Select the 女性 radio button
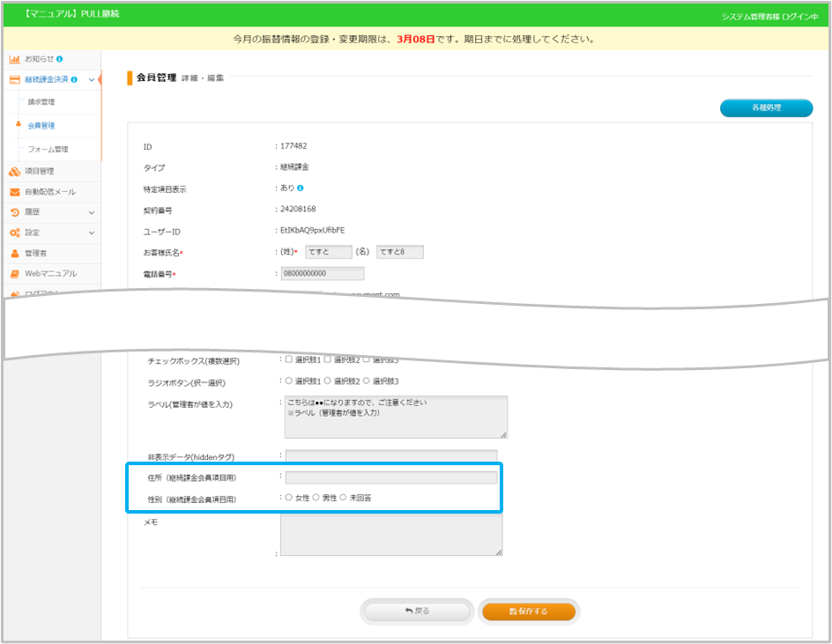The image size is (832, 644). tap(289, 498)
